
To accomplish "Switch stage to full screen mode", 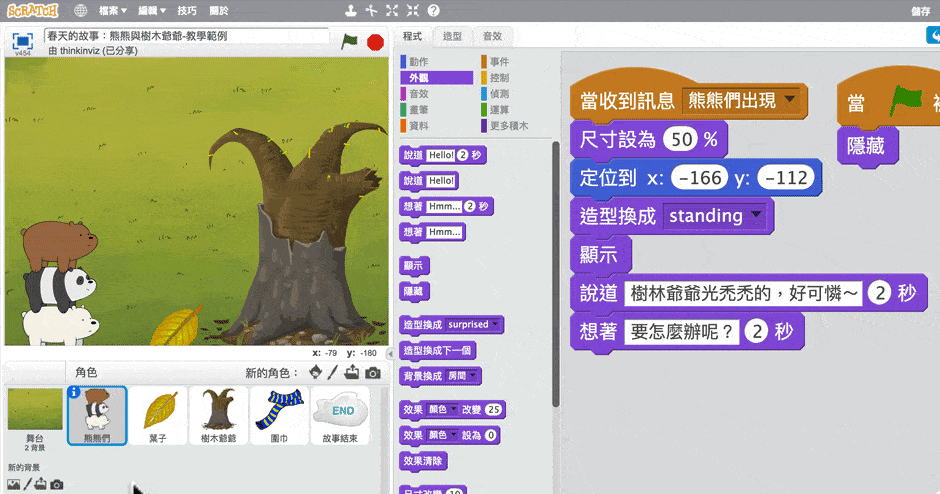I will click(x=22, y=41).
